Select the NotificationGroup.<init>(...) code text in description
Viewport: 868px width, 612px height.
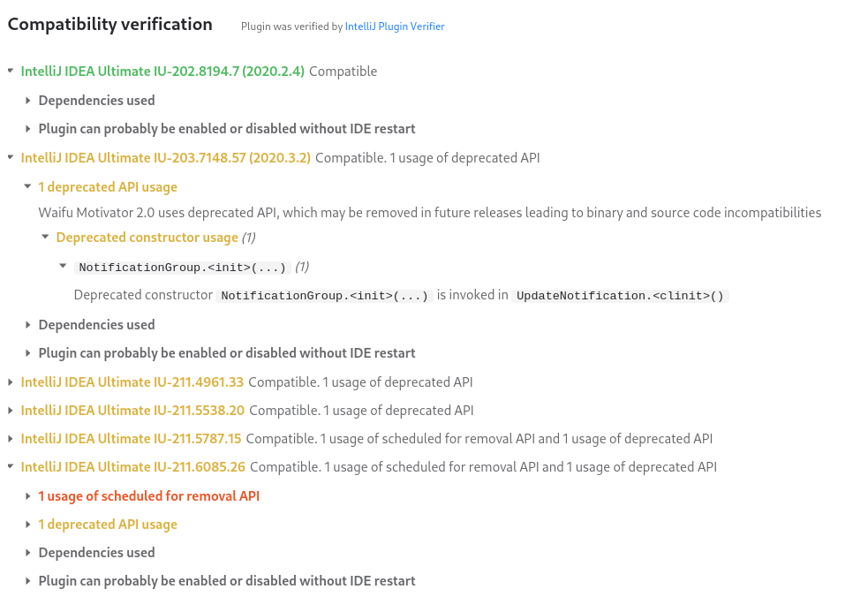point(324,296)
